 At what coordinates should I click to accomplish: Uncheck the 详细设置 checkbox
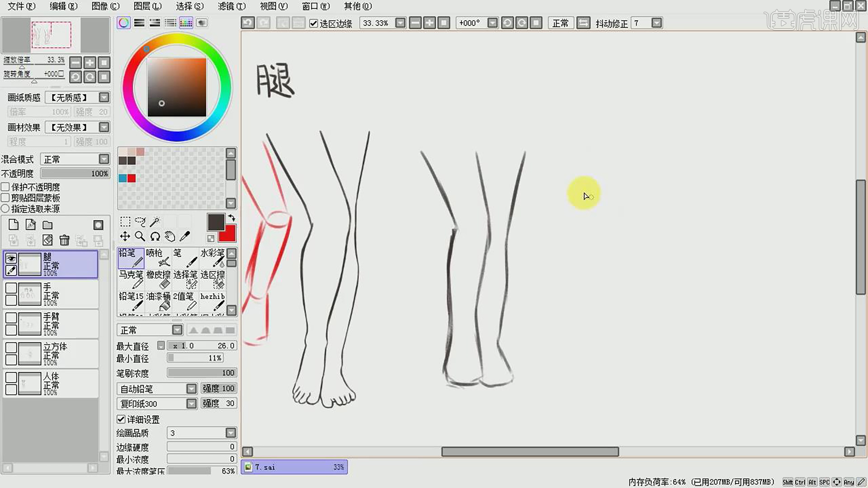(121, 419)
